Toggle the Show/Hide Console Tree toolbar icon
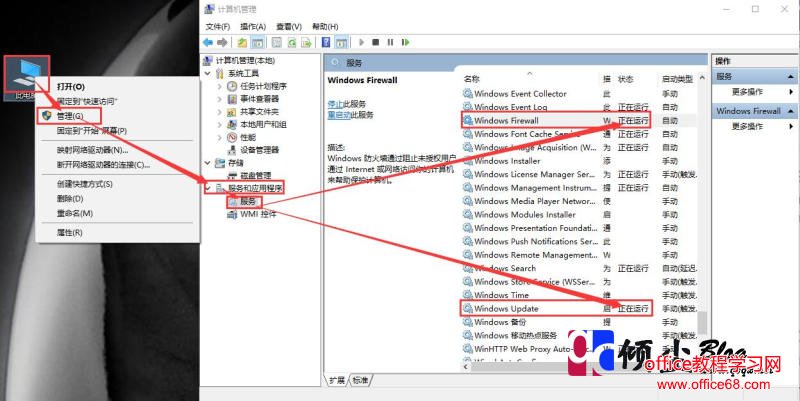Screen dimensions: 800x401 258,42
